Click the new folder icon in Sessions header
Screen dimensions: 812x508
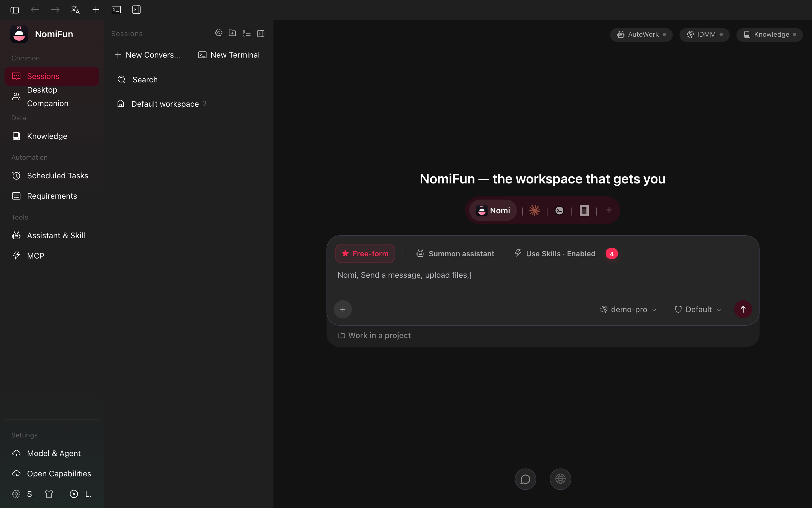click(233, 33)
